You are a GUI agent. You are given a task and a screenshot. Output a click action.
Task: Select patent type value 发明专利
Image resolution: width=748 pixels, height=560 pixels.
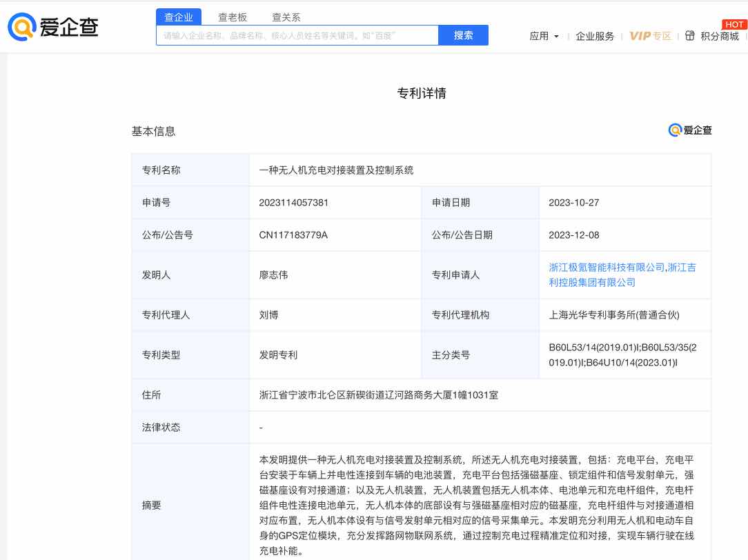[278, 355]
